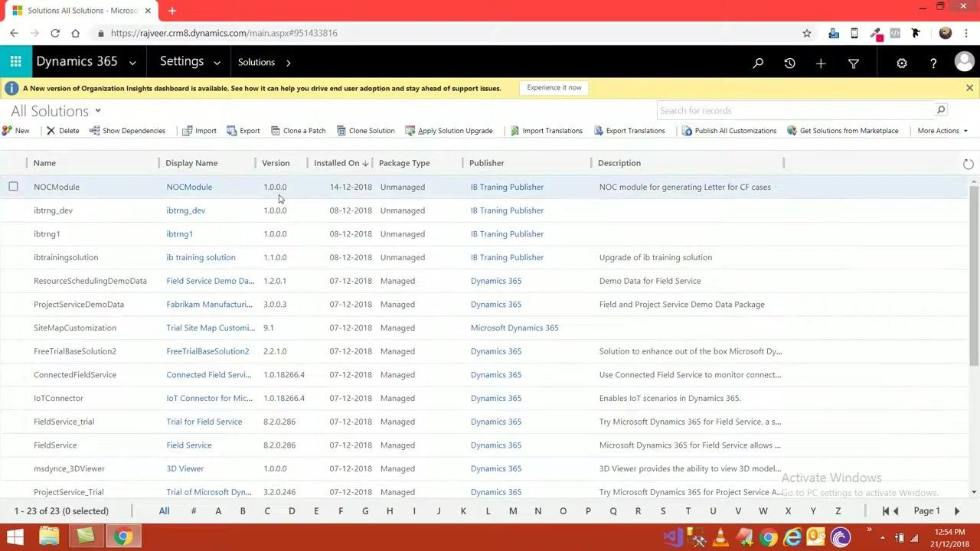Click Apply Solution Upgrade
Image resolution: width=980 pixels, height=551 pixels.
[x=449, y=131]
